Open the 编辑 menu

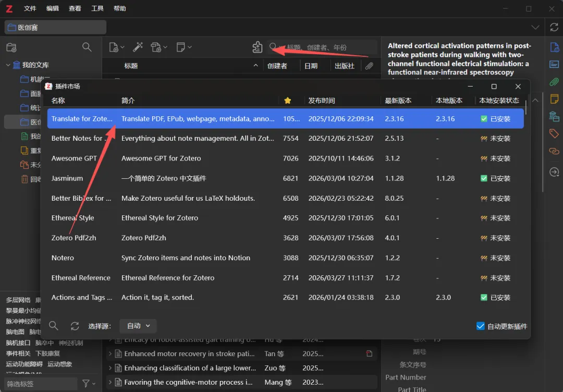[53, 8]
